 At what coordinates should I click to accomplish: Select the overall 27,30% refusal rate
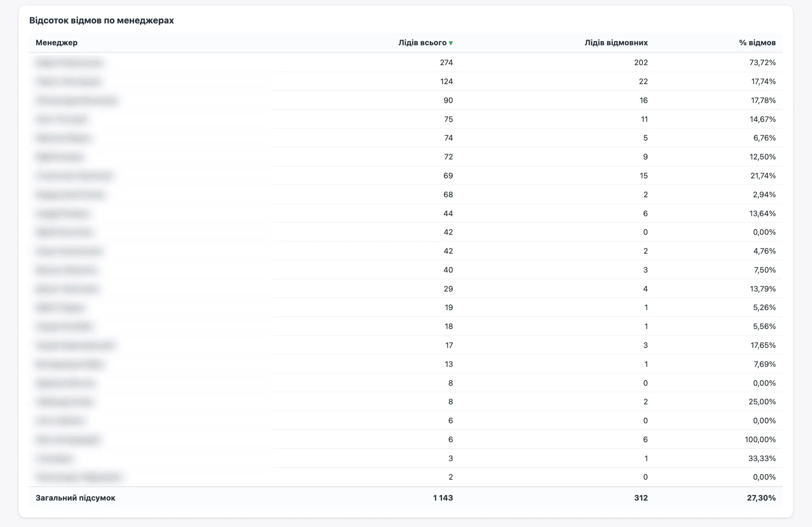(x=761, y=498)
